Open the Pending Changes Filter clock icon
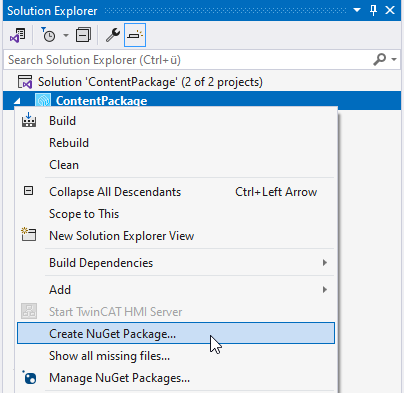Viewport: 404px width, 393px height. point(48,35)
